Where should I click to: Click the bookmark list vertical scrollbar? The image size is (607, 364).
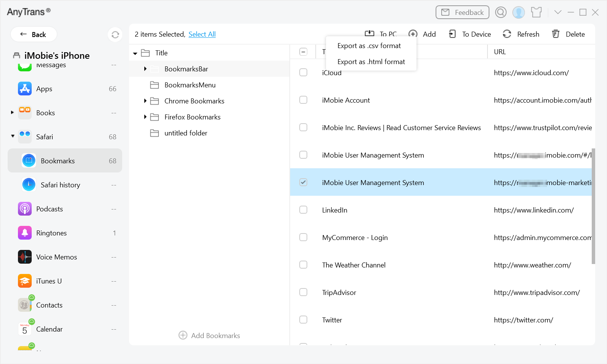[593, 206]
